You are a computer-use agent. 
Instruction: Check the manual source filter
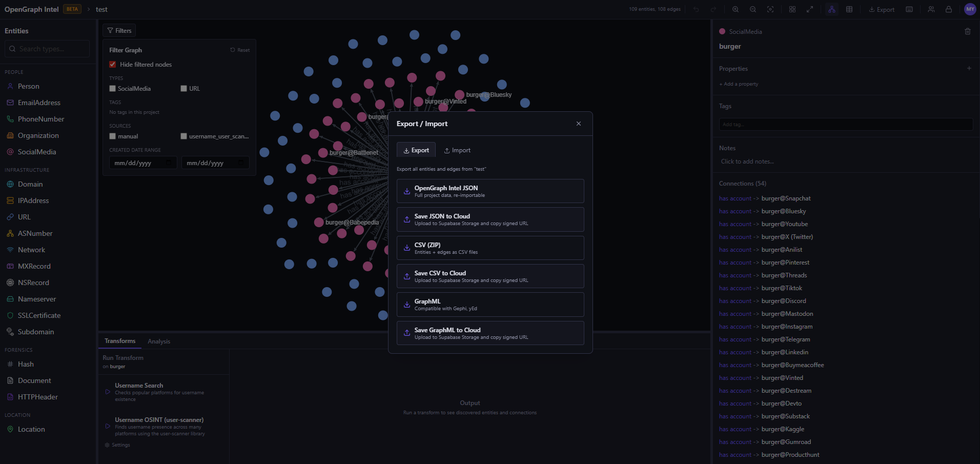(113, 136)
